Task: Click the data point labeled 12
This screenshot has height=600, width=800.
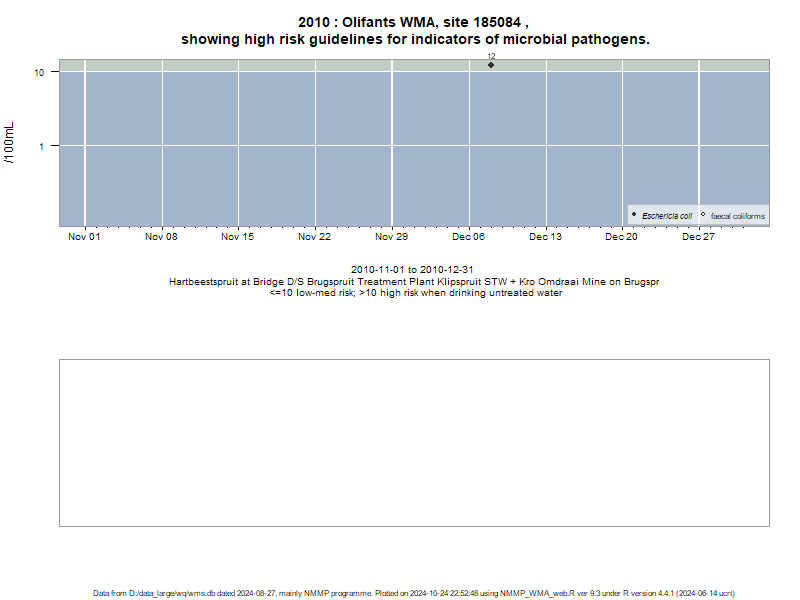Action: click(x=491, y=65)
